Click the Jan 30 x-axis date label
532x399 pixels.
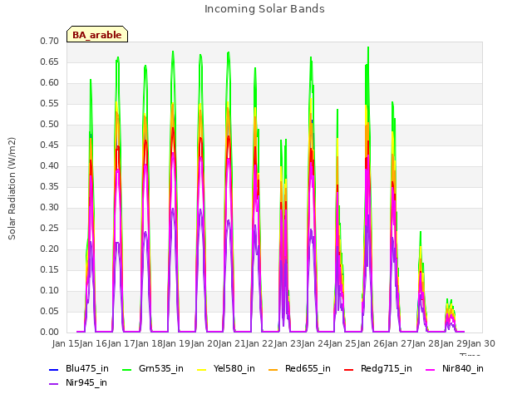[482, 343]
